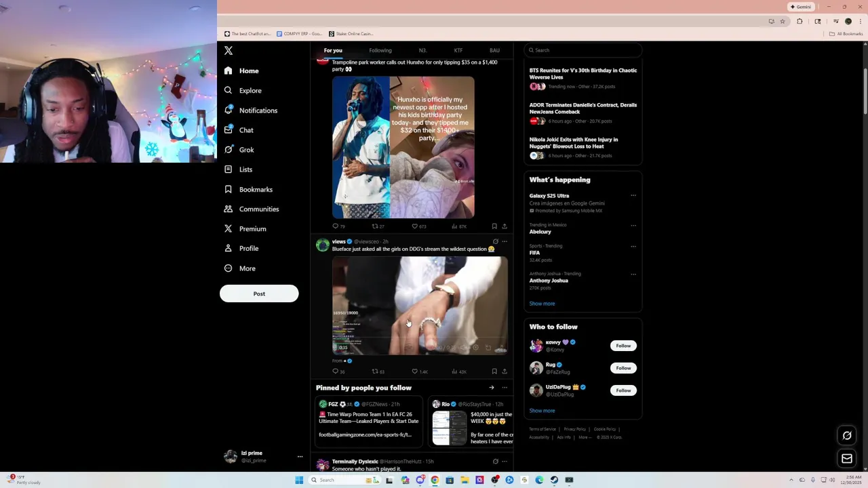This screenshot has height=488, width=868.
Task: Open more options on the views post
Action: (504, 241)
